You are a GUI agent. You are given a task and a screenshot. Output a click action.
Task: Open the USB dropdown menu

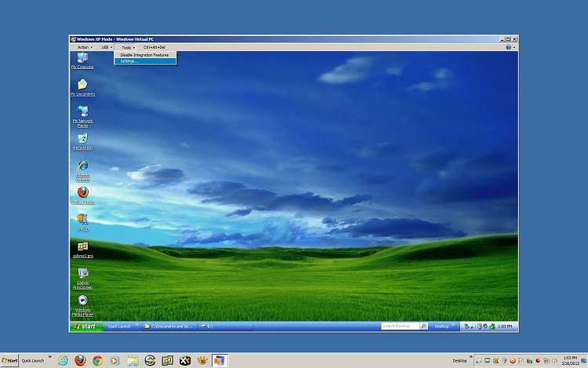107,47
